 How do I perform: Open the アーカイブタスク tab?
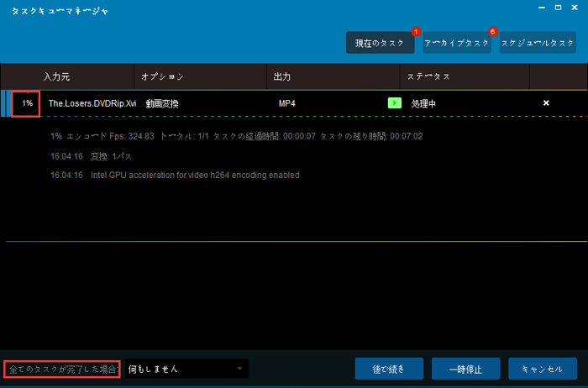pyautogui.click(x=457, y=43)
